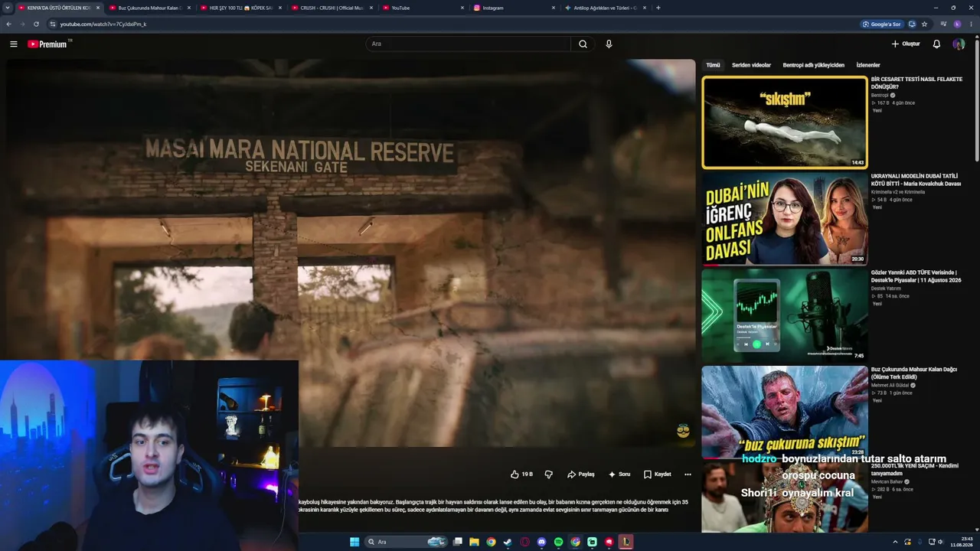Open Destek'le Piyasalar video thumbnail
This screenshot has width=980, height=551.
coord(785,315)
